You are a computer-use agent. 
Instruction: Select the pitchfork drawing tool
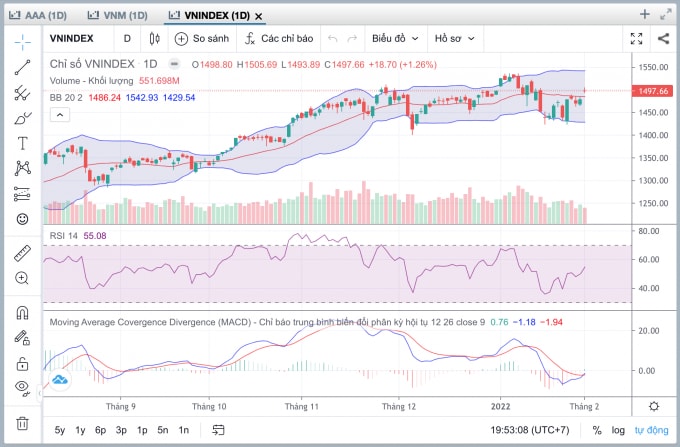[x=23, y=93]
